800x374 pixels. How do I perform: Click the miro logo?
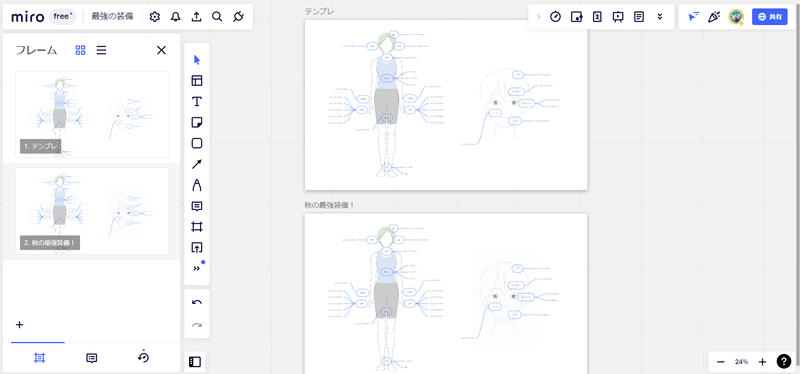[x=28, y=17]
